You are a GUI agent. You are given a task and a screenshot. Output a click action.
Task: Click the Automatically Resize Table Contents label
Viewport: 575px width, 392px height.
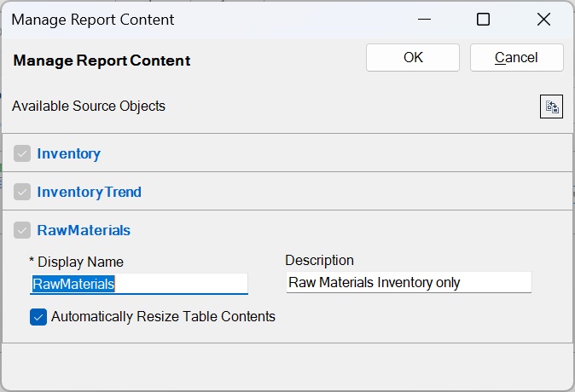click(x=163, y=317)
